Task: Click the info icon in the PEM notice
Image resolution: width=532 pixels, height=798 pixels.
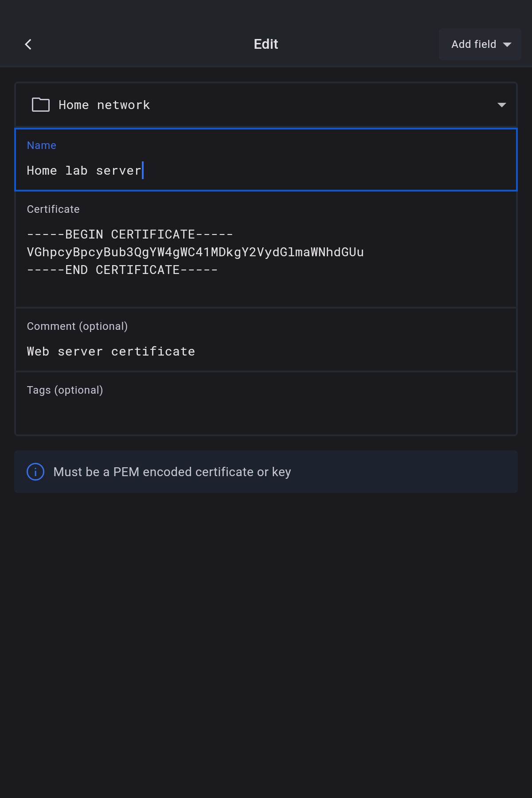Action: pos(35,472)
